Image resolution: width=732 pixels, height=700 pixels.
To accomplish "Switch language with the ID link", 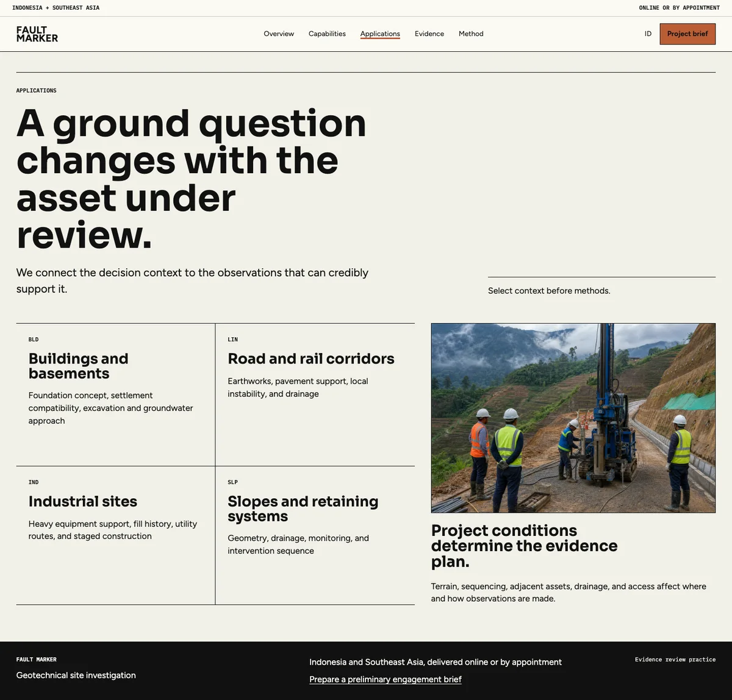I will (648, 34).
